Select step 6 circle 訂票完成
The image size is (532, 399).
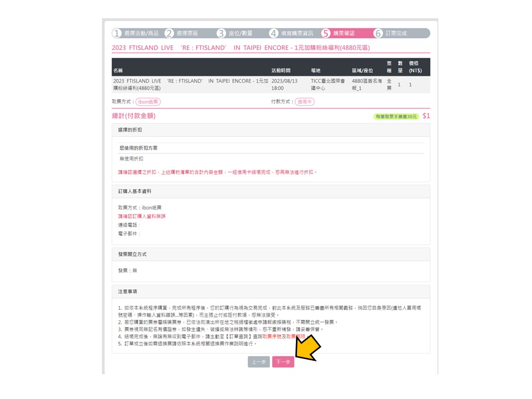coord(378,33)
